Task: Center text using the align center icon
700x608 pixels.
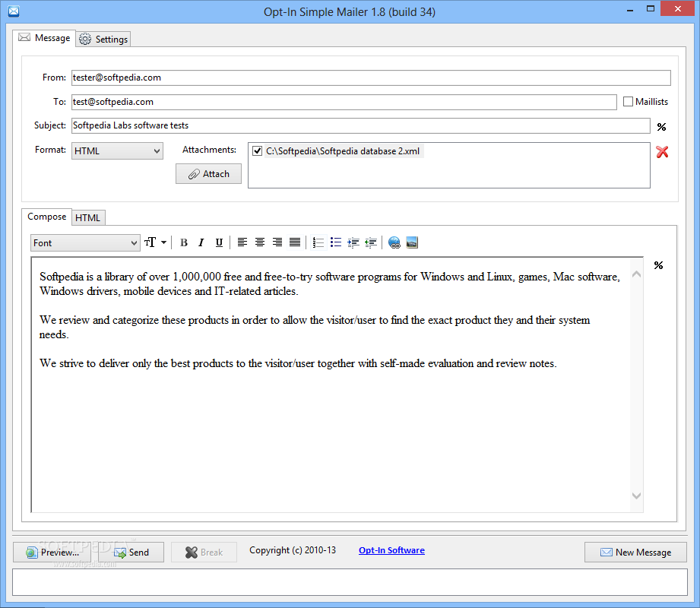Action: coord(260,242)
